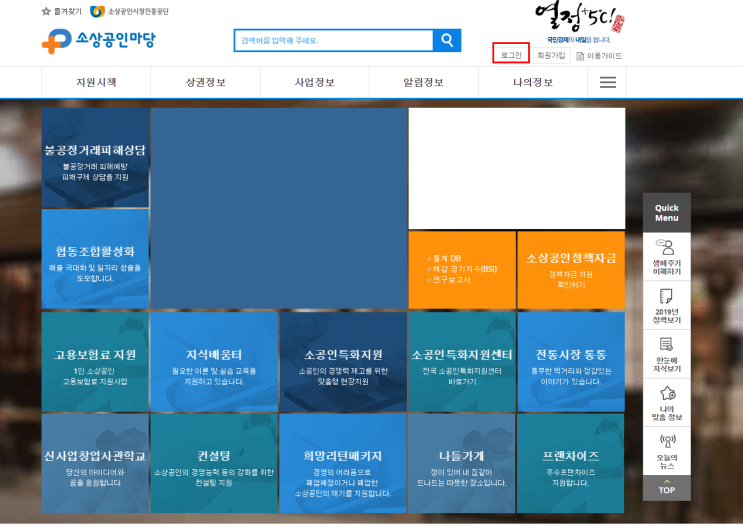Open 2019년 정책보기 quick menu item
Image resolution: width=743 pixels, height=526 pixels.
point(667,306)
